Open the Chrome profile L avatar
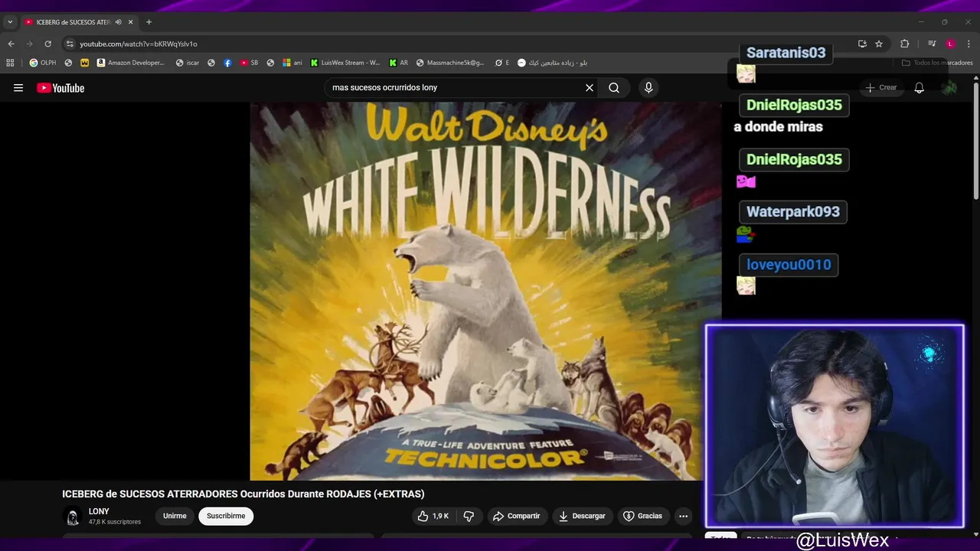This screenshot has height=551, width=980. 950,44
